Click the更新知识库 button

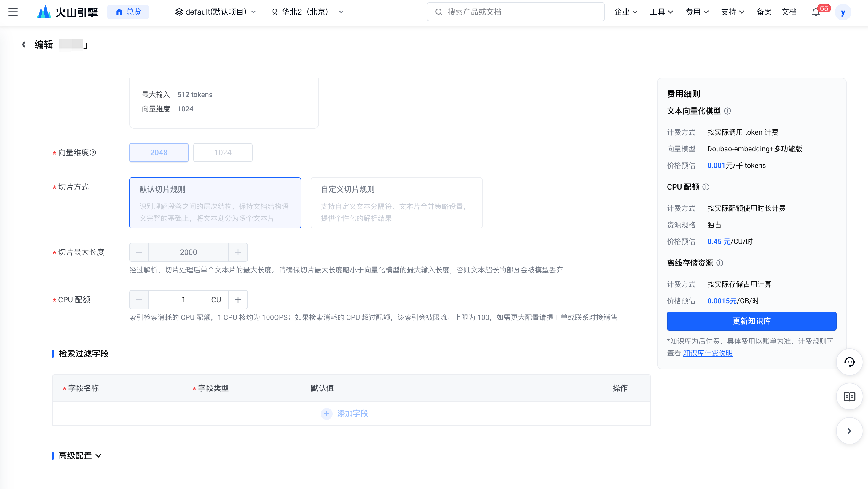[752, 321]
